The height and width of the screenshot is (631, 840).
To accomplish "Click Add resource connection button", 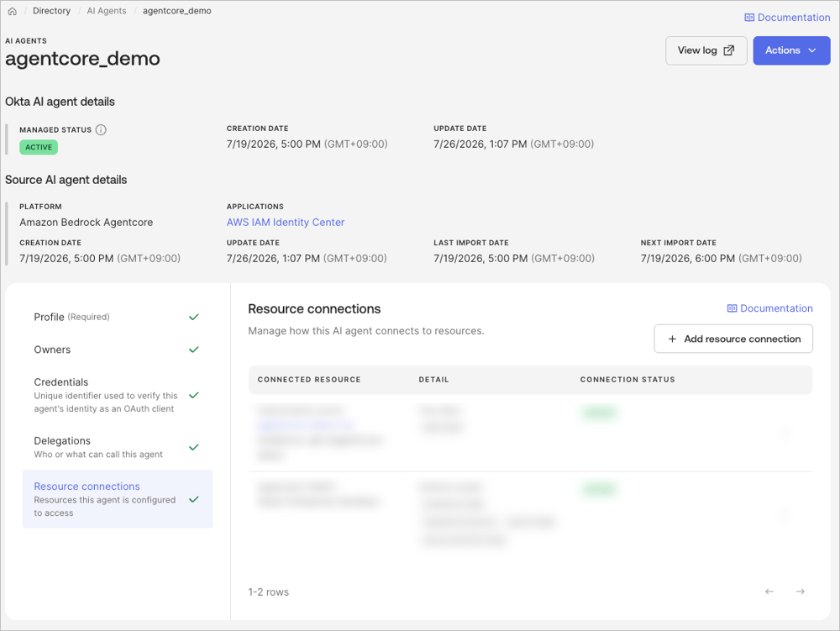I will pos(733,339).
